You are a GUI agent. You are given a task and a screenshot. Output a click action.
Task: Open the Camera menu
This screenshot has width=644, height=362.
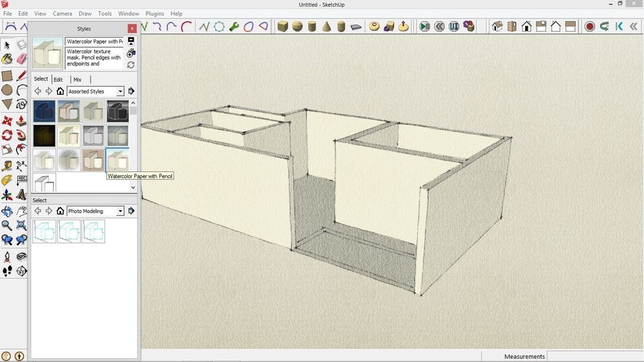tap(62, 14)
